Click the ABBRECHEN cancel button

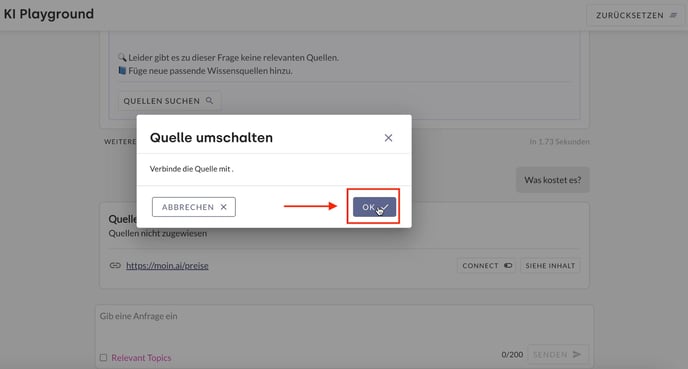pos(194,207)
